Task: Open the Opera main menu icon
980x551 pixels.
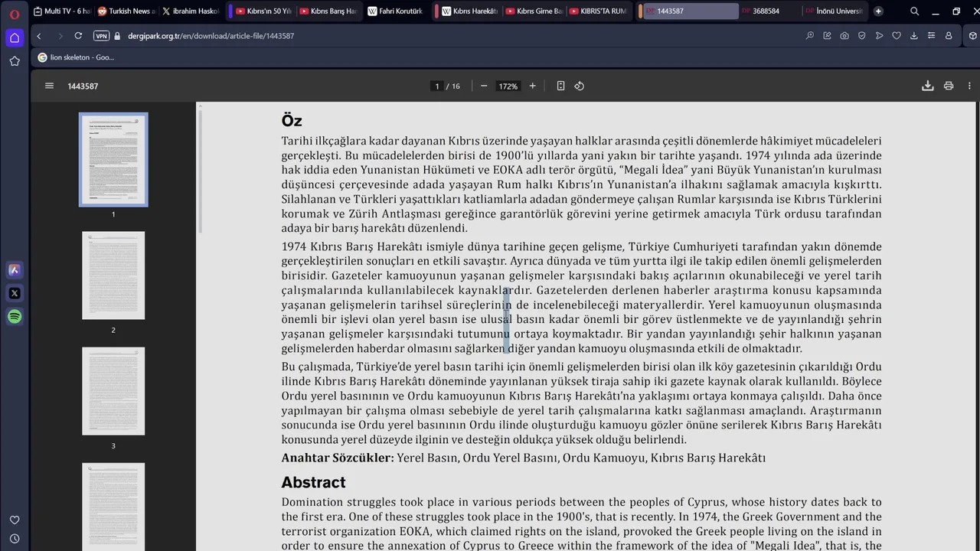Action: 15,14
